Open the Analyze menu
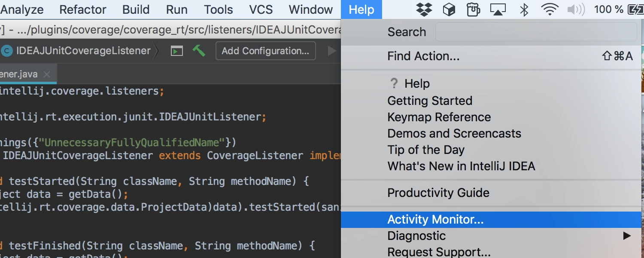 22,9
